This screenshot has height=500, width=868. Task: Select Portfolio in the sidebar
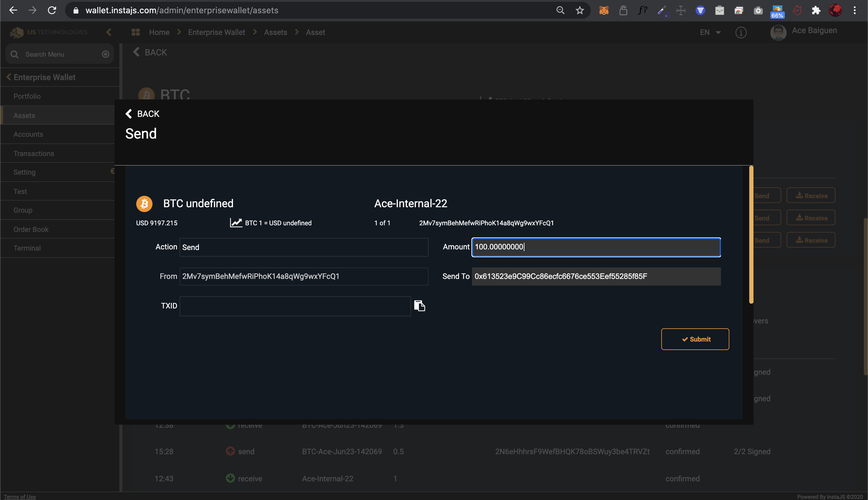click(27, 96)
